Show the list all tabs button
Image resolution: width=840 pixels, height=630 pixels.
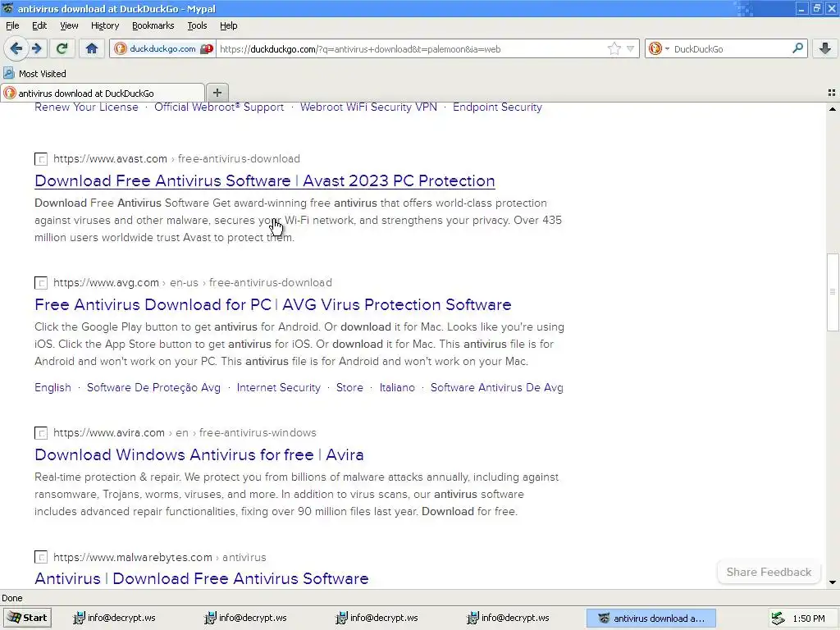pos(832,93)
